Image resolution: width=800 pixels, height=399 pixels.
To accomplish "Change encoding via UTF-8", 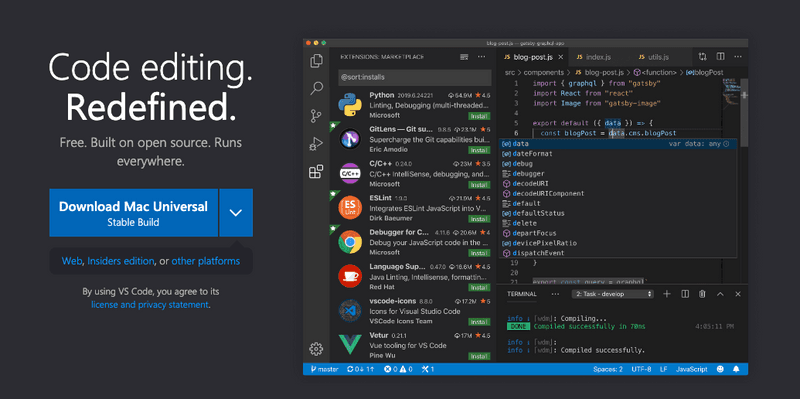I will (x=641, y=369).
